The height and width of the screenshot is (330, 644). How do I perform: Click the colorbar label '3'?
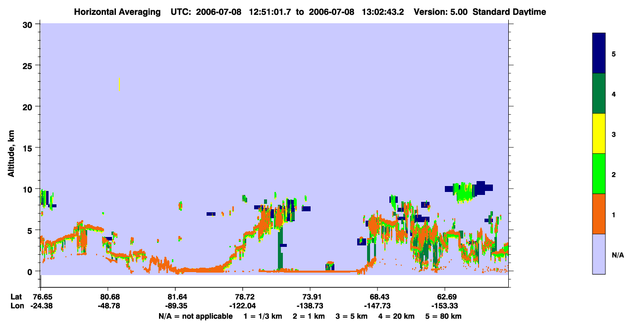tap(613, 134)
